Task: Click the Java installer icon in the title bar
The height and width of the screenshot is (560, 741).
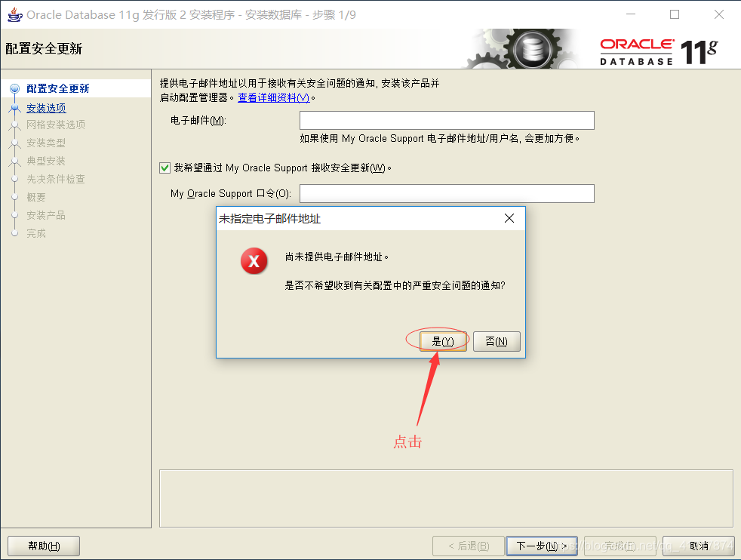Action: 14,14
